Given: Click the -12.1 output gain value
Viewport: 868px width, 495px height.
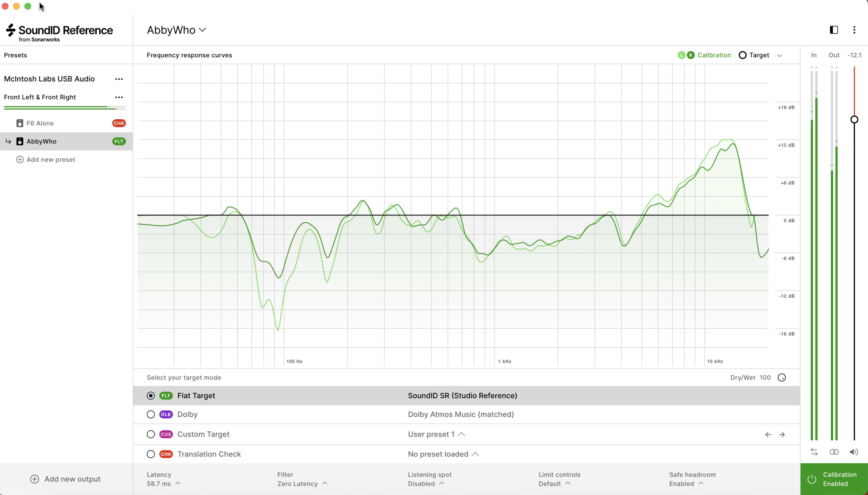Looking at the screenshot, I should point(854,55).
